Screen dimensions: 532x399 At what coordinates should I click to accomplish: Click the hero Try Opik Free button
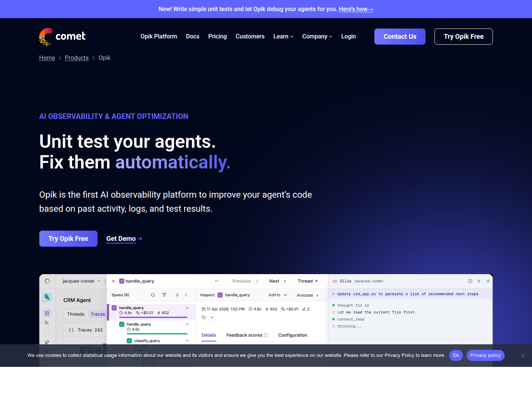(68, 239)
